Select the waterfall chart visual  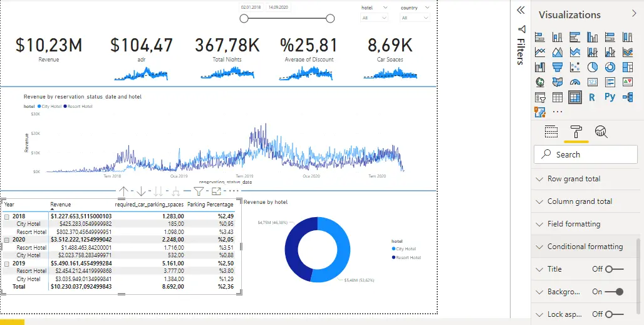point(539,67)
